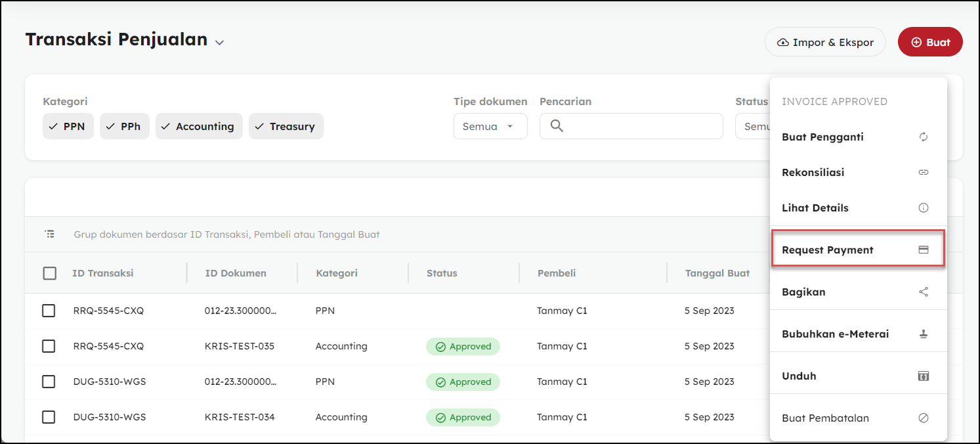Open the Tipe dokumen Semua dropdown
The height and width of the screenshot is (444, 980).
490,127
